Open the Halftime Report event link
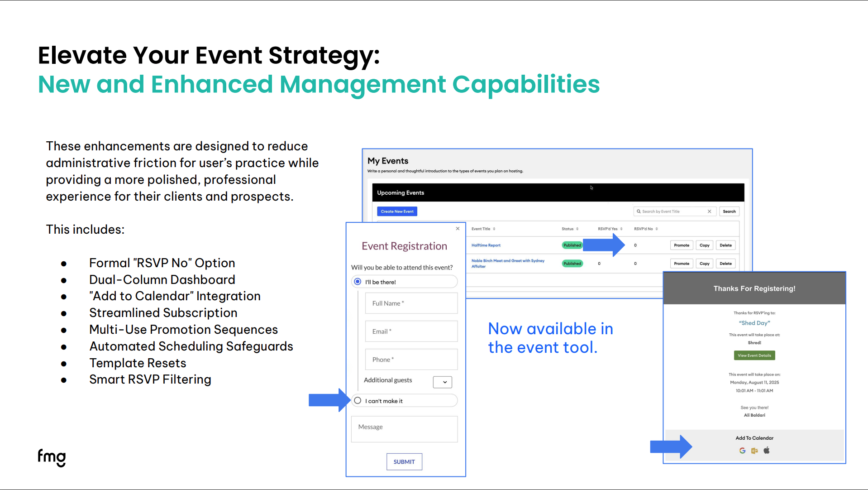This screenshot has height=490, width=868. [486, 245]
